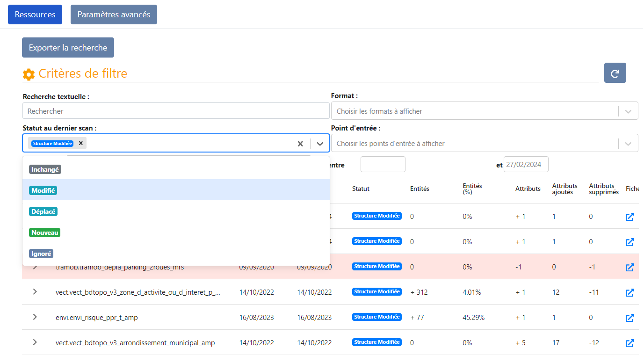Focus the Recherche textuelle search field
Viewport: 644px width, 356px height.
click(x=176, y=111)
